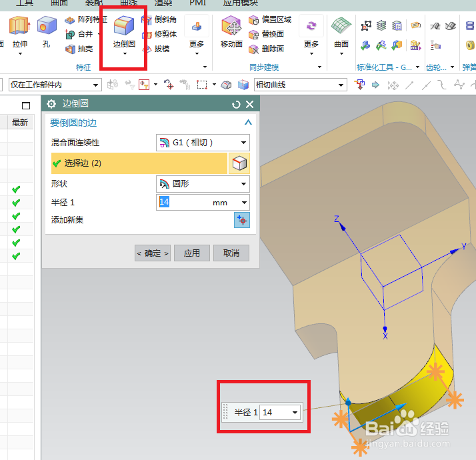Click the edge selection cube icon beside 选择边
This screenshot has width=476, height=460.
click(239, 163)
